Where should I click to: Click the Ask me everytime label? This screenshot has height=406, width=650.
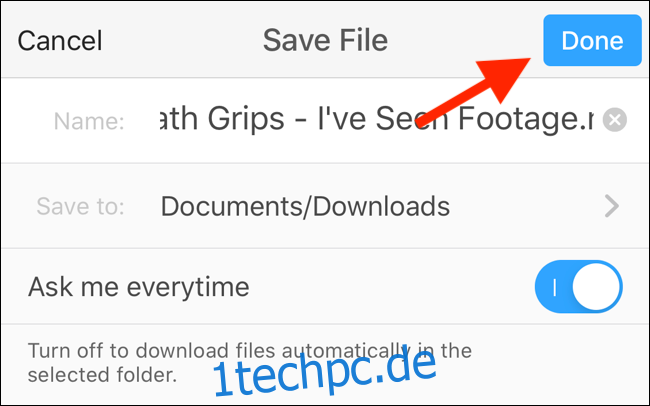(138, 287)
